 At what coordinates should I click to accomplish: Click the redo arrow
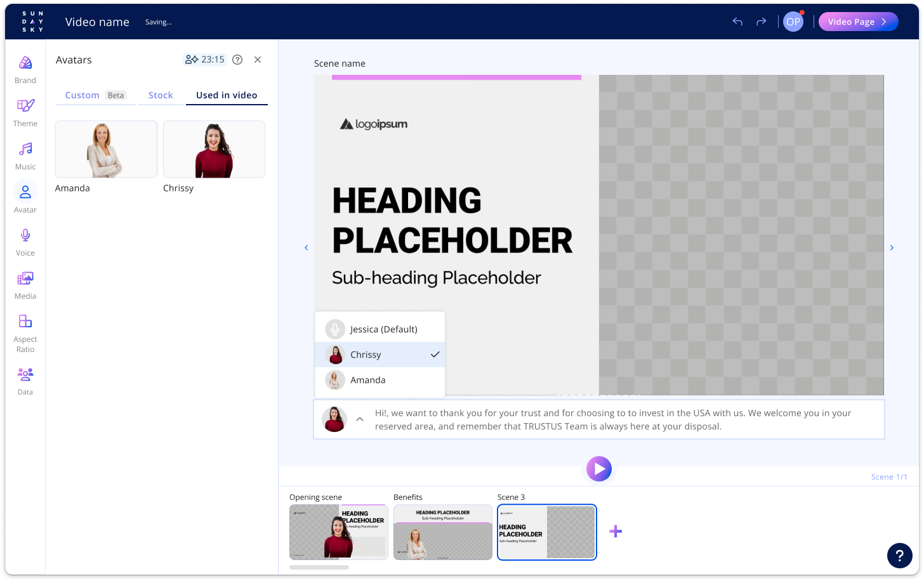(x=762, y=22)
